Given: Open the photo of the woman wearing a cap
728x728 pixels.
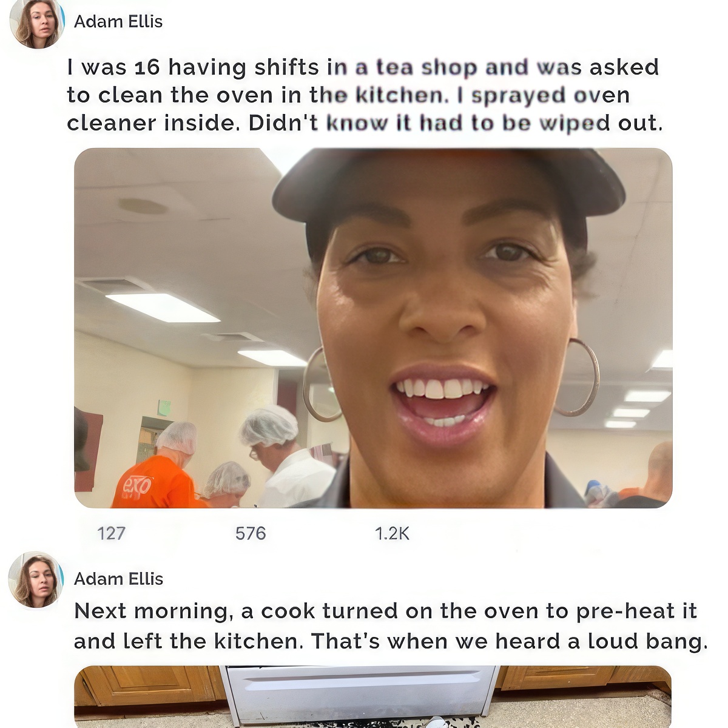Looking at the screenshot, I should pyautogui.click(x=373, y=328).
